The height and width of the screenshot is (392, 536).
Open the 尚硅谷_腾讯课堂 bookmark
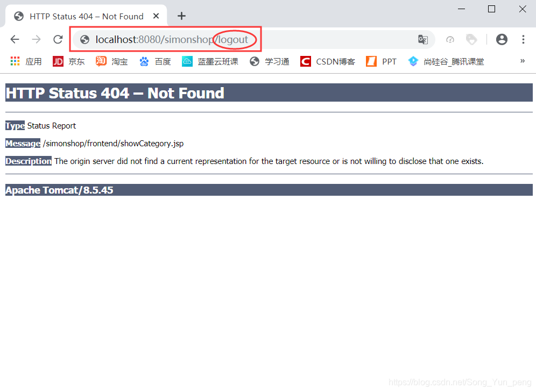(446, 61)
